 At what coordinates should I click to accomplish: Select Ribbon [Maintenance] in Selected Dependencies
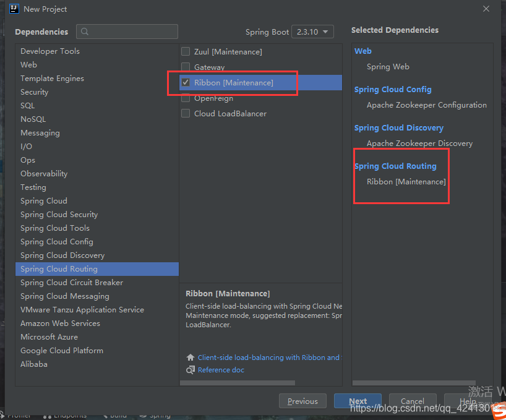click(x=406, y=182)
